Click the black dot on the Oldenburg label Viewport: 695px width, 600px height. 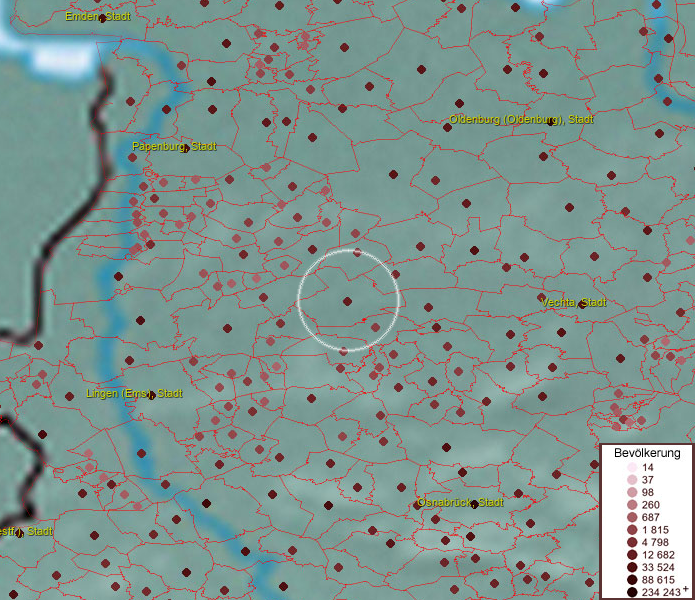coord(550,122)
